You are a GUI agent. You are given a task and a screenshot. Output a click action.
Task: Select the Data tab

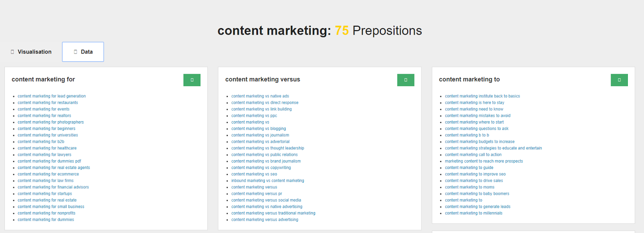point(83,52)
